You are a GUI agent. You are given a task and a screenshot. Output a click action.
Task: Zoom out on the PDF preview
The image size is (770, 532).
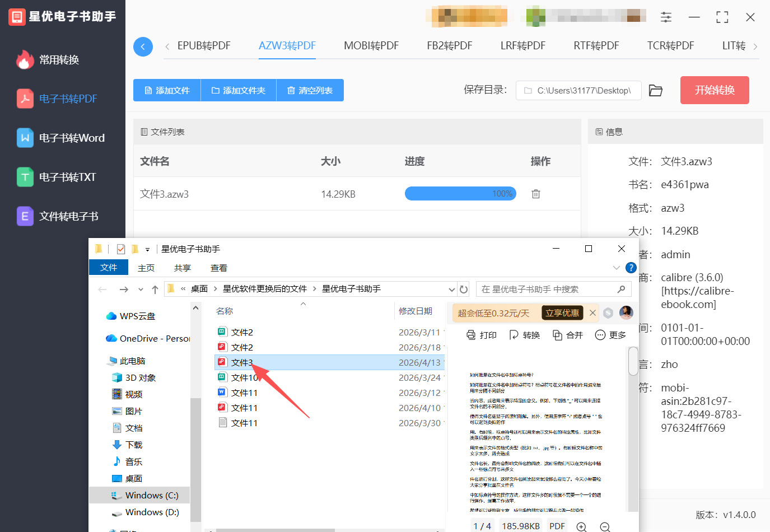click(x=605, y=527)
